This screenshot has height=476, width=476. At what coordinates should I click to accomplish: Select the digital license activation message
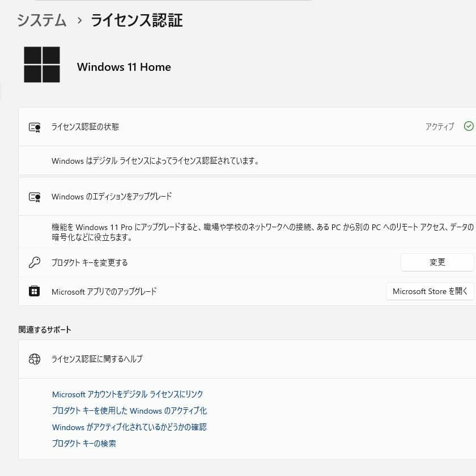155,160
